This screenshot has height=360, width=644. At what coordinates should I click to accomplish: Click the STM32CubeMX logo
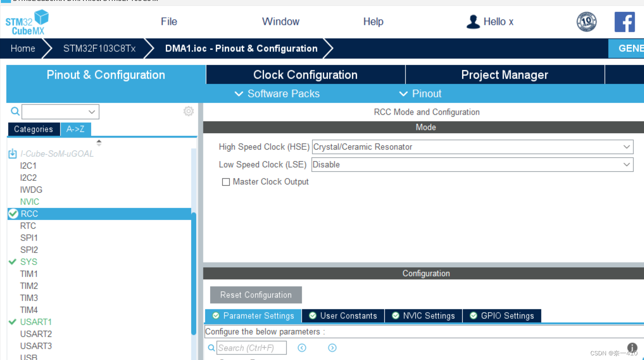pos(27,22)
